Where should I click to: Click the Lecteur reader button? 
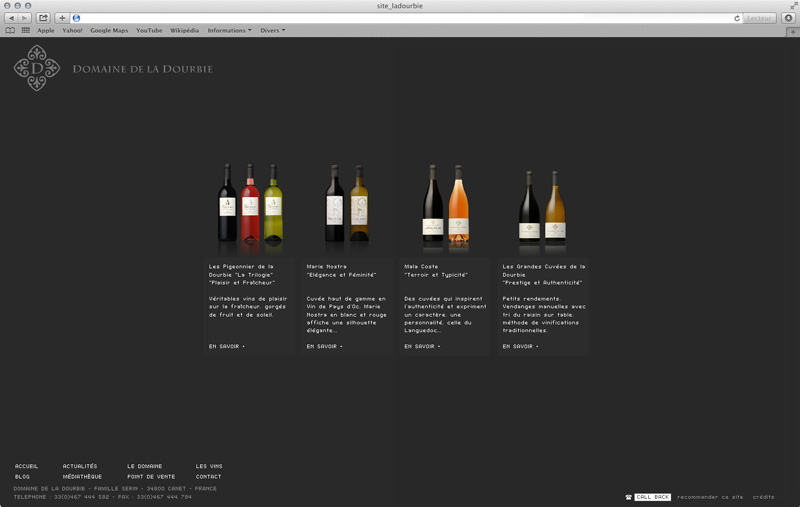point(759,18)
